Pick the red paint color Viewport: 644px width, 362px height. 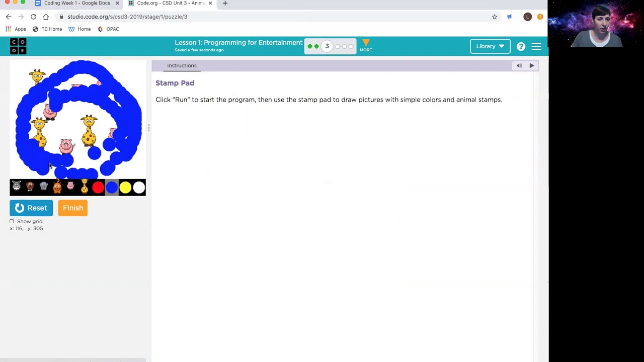(98, 188)
